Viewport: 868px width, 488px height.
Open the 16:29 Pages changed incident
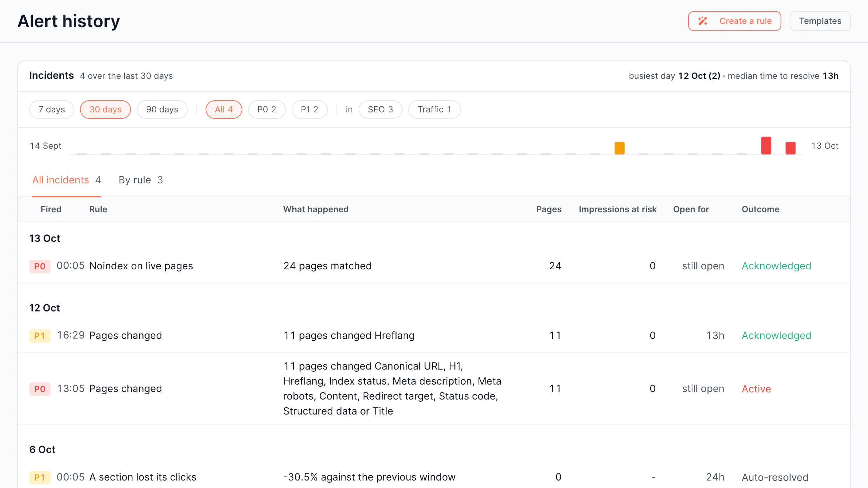point(126,336)
